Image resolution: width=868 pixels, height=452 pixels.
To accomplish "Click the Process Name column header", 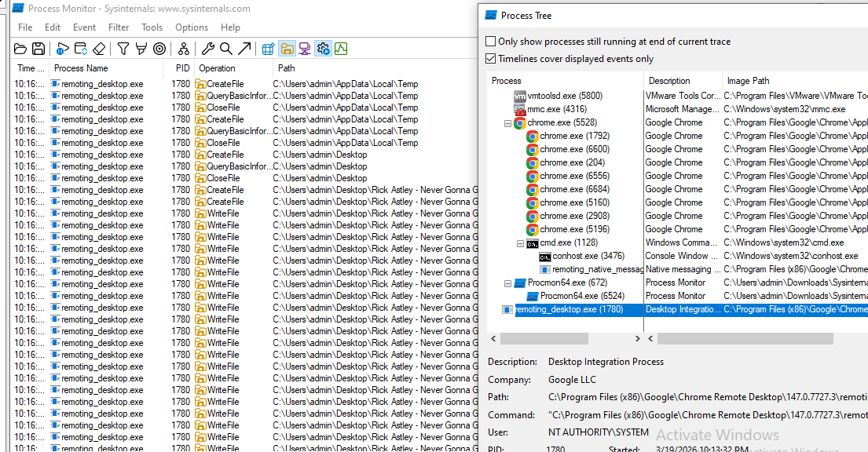I will pyautogui.click(x=106, y=68).
